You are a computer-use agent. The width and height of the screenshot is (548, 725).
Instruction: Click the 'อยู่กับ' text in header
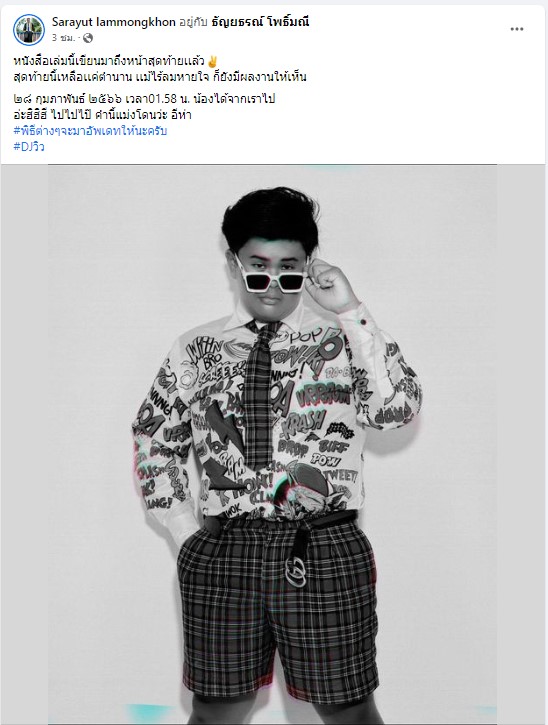[194, 22]
